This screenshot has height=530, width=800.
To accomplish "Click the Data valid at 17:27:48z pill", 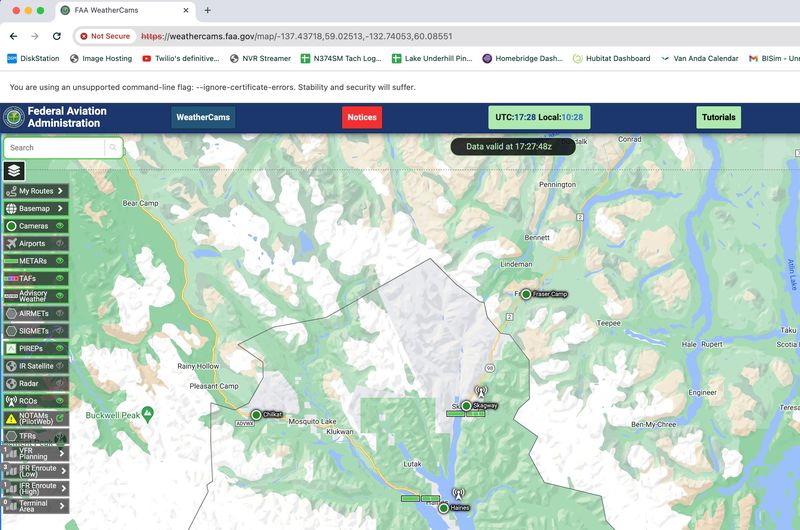I will coord(513,146).
